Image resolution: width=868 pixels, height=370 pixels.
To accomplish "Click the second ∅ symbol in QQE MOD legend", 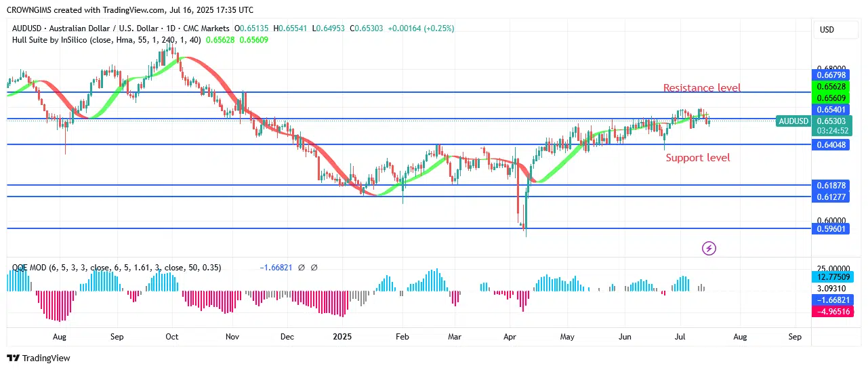I will (x=314, y=268).
